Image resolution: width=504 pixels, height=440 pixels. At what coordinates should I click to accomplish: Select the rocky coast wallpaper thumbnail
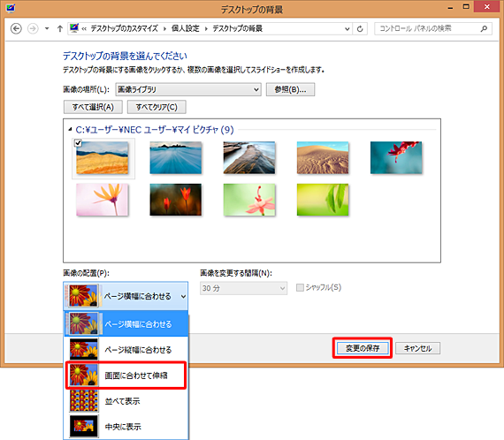click(x=249, y=157)
